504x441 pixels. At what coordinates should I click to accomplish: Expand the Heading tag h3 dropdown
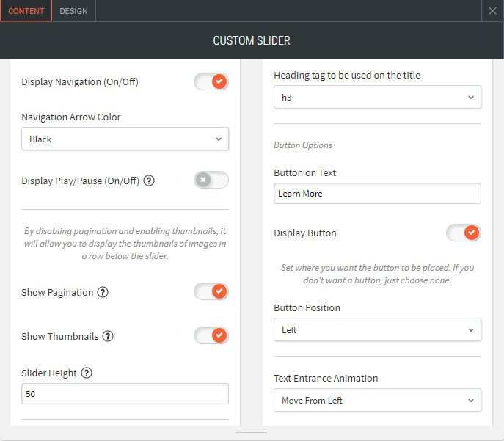[377, 97]
